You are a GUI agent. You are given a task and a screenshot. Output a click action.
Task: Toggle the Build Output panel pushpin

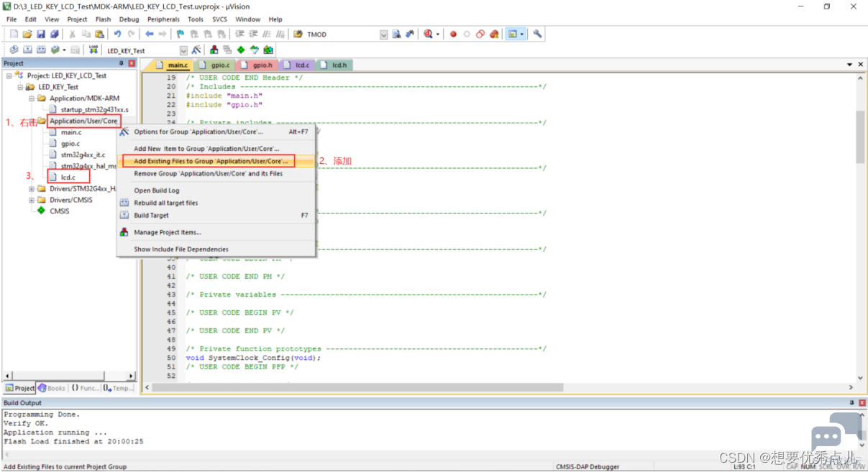(x=852, y=403)
